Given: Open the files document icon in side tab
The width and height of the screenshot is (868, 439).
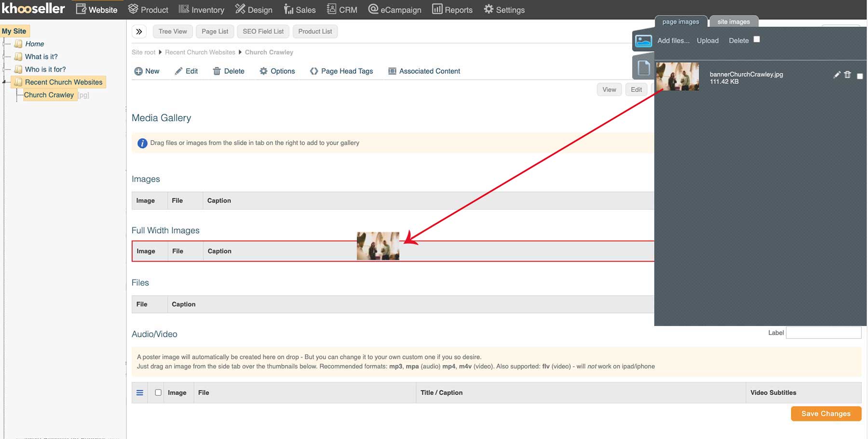Looking at the screenshot, I should 643,68.
